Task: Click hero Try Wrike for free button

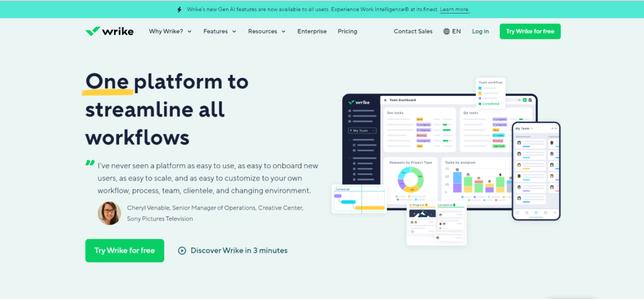Action: pos(125,251)
